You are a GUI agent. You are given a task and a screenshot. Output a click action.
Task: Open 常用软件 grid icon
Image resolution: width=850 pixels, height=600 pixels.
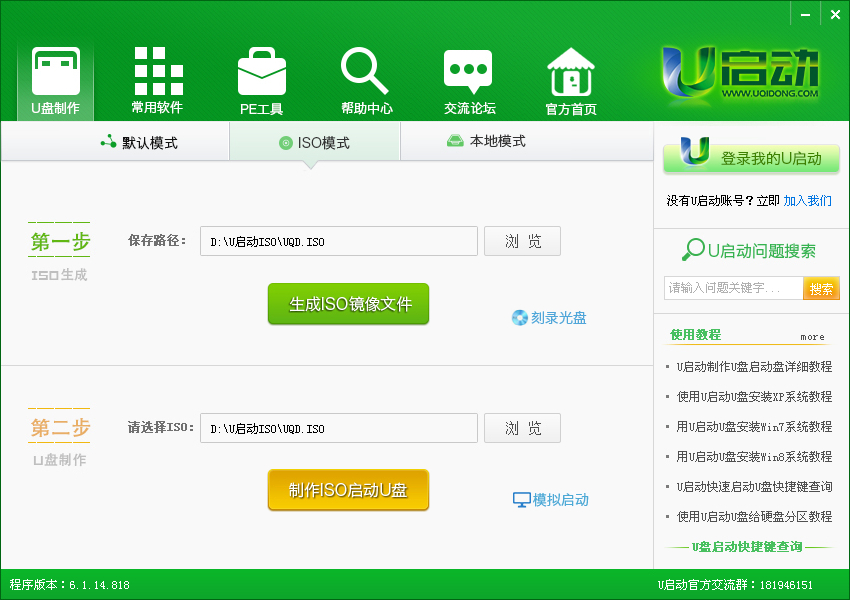158,71
